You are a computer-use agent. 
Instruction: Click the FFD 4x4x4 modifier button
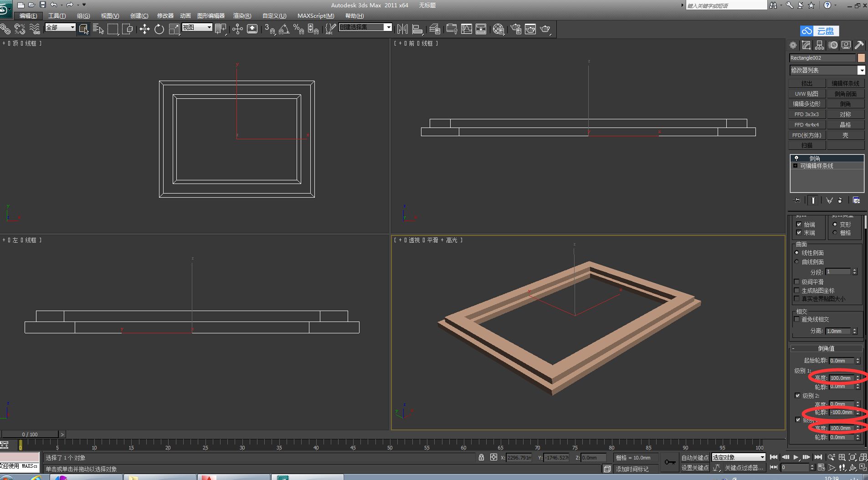click(x=807, y=125)
